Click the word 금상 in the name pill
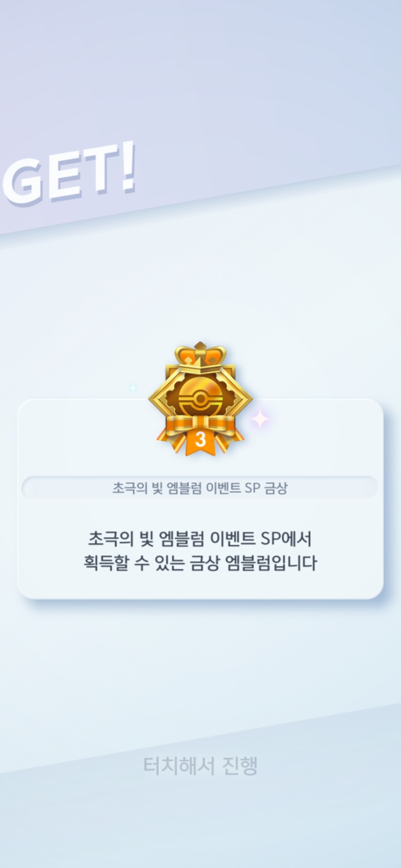Image resolution: width=401 pixels, height=868 pixels. point(276,488)
